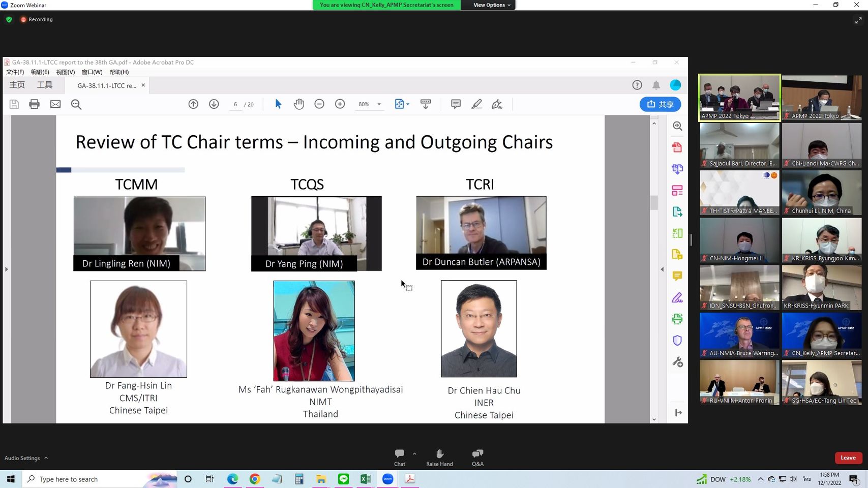Expand the View Options dropdown
Viewport: 868px width, 488px height.
(x=492, y=5)
